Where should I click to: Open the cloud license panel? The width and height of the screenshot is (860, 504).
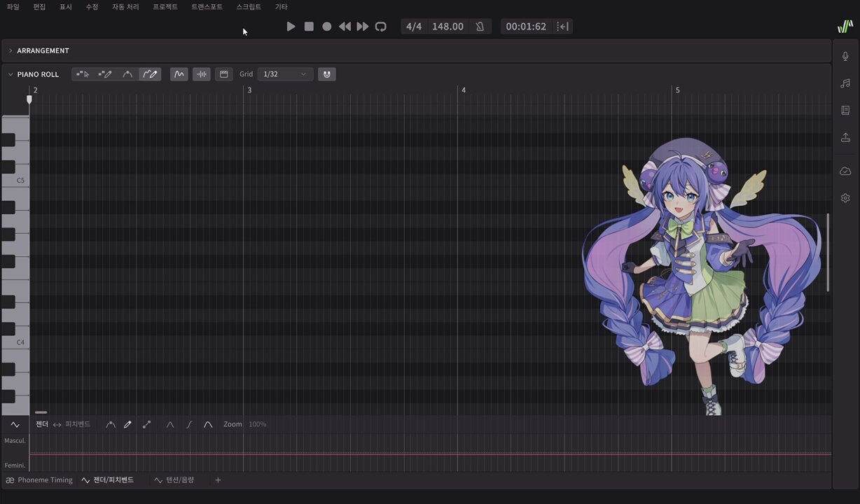click(x=845, y=171)
